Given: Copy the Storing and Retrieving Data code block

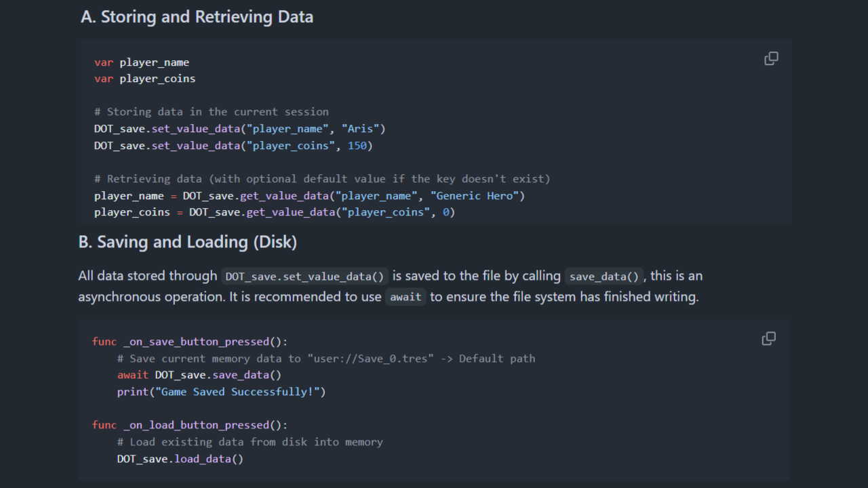Looking at the screenshot, I should [x=771, y=58].
